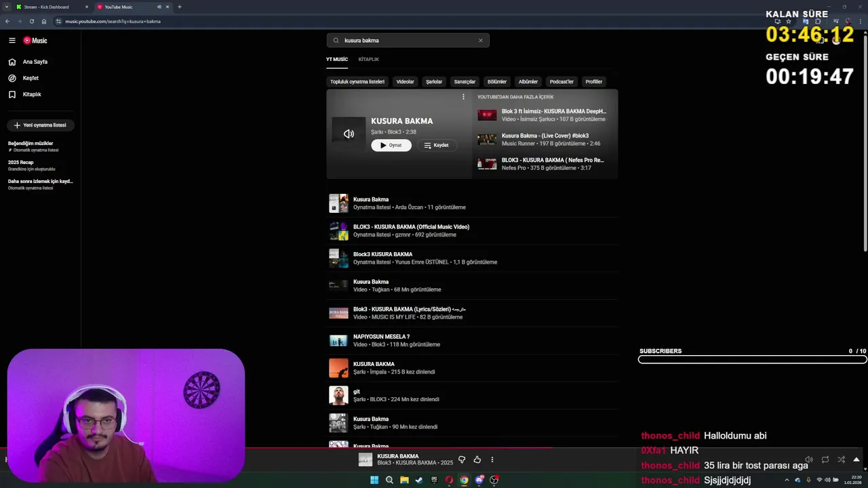868x488 pixels.
Task: Play Tuğkan's Kusura Bakma song (90 Mn)
Action: click(x=472, y=423)
